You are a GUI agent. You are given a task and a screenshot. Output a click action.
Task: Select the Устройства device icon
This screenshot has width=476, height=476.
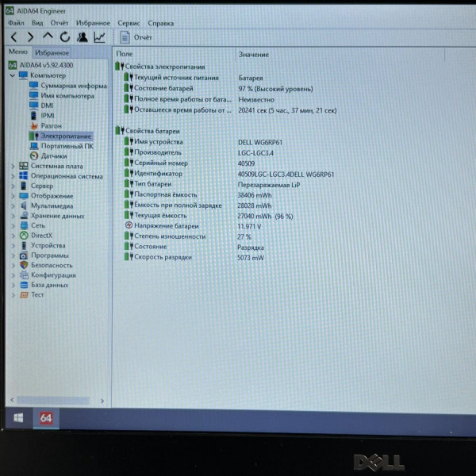[24, 245]
